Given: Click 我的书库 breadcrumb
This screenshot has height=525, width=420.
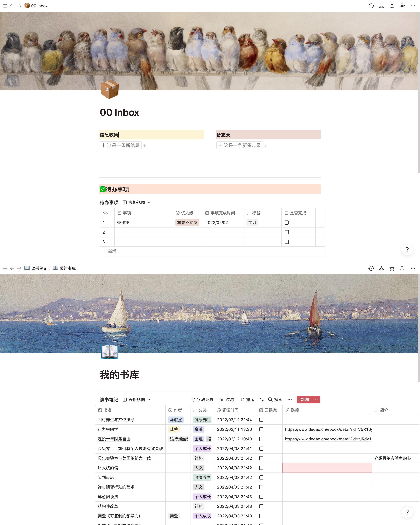Looking at the screenshot, I should pos(64,268).
